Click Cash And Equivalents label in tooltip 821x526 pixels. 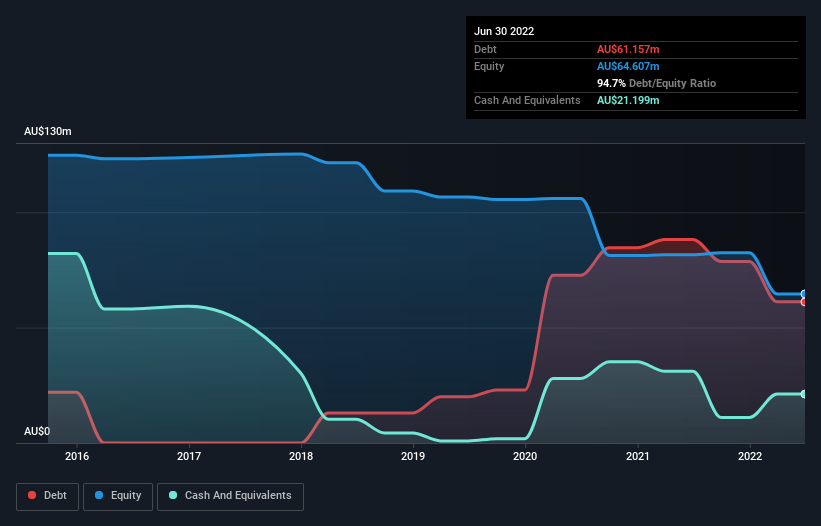coord(527,100)
